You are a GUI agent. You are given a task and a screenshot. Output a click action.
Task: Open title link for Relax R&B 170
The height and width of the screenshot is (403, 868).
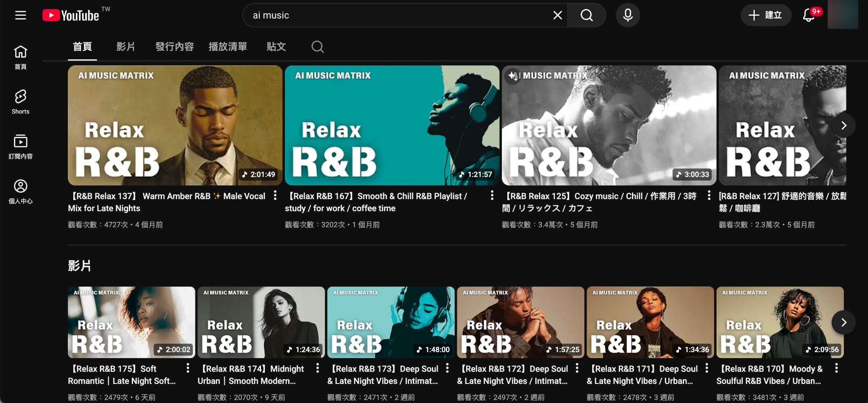[x=770, y=375]
